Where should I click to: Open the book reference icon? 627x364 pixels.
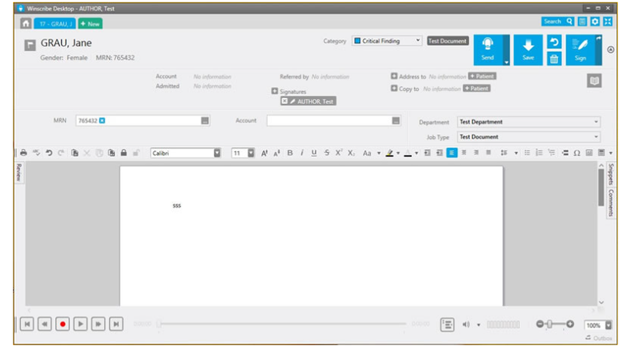pos(594,81)
